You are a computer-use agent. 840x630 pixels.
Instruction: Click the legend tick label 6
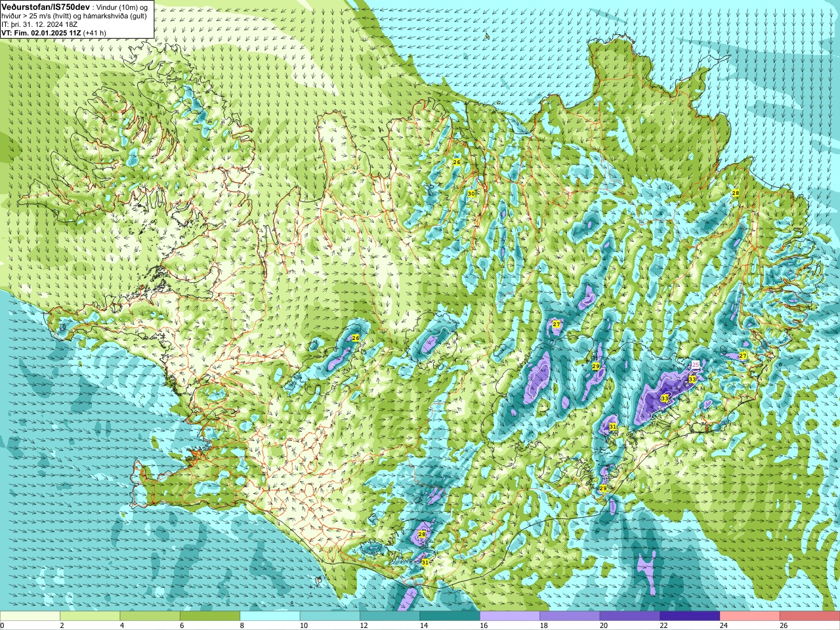[182, 625]
